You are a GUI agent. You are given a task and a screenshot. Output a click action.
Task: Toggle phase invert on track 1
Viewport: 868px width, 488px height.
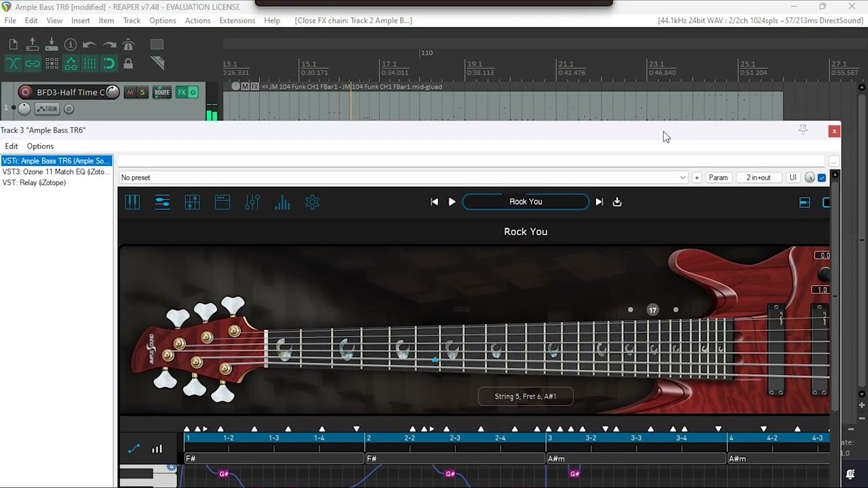pyautogui.click(x=68, y=108)
